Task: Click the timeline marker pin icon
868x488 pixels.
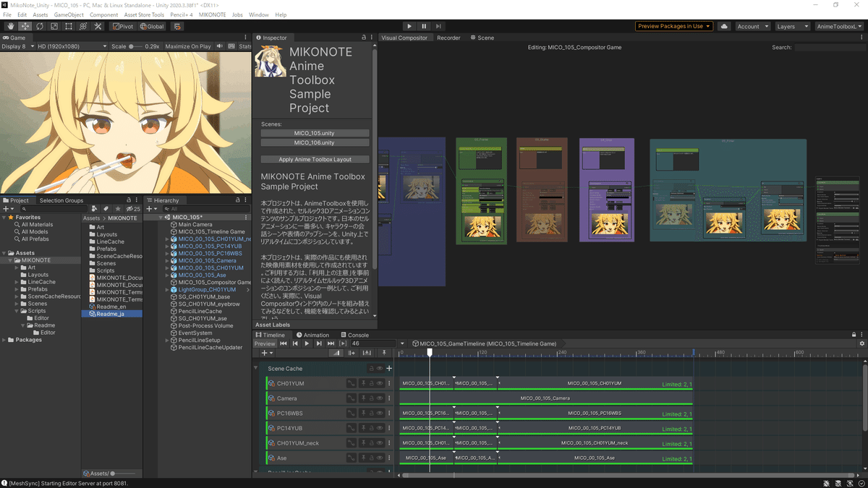Action: tap(384, 353)
